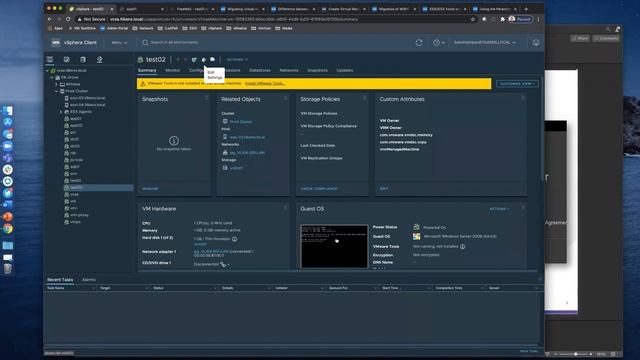Click the Launch Console toolbar icon for test02

[194, 60]
